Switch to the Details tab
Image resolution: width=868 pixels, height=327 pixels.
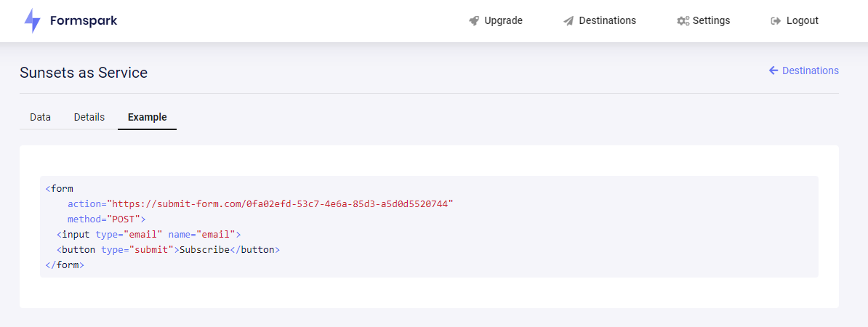[x=89, y=117]
